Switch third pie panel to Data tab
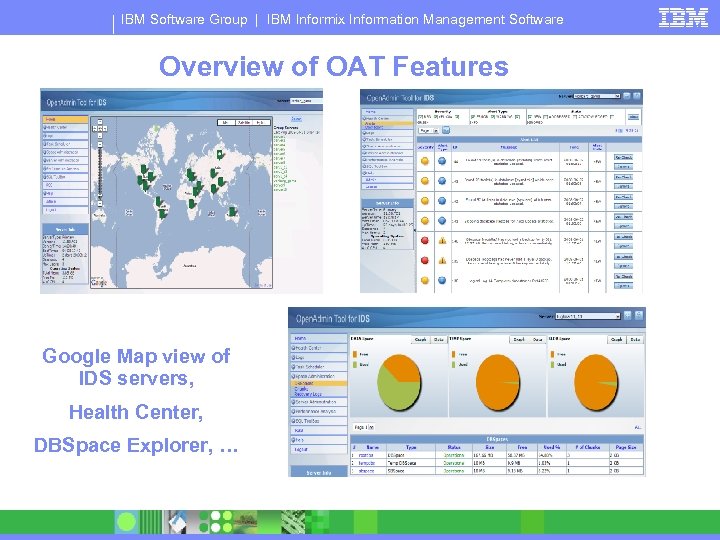 point(635,339)
